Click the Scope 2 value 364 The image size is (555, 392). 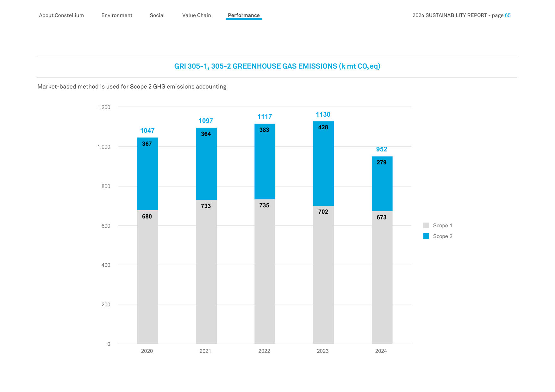click(x=206, y=134)
